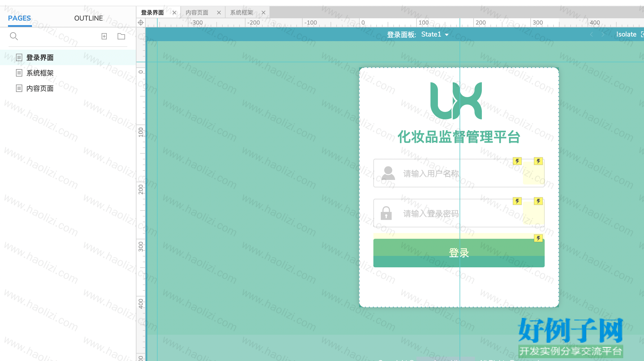The width and height of the screenshot is (644, 361).
Task: Close the 登录界面 document tab
Action: 174,13
